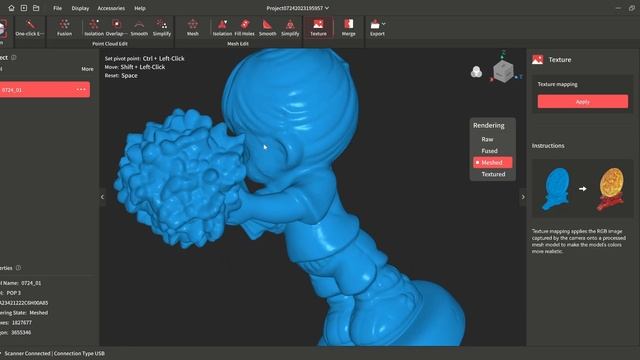This screenshot has height=360, width=640.
Task: Open the Export dropdown arrow
Action: point(384,24)
